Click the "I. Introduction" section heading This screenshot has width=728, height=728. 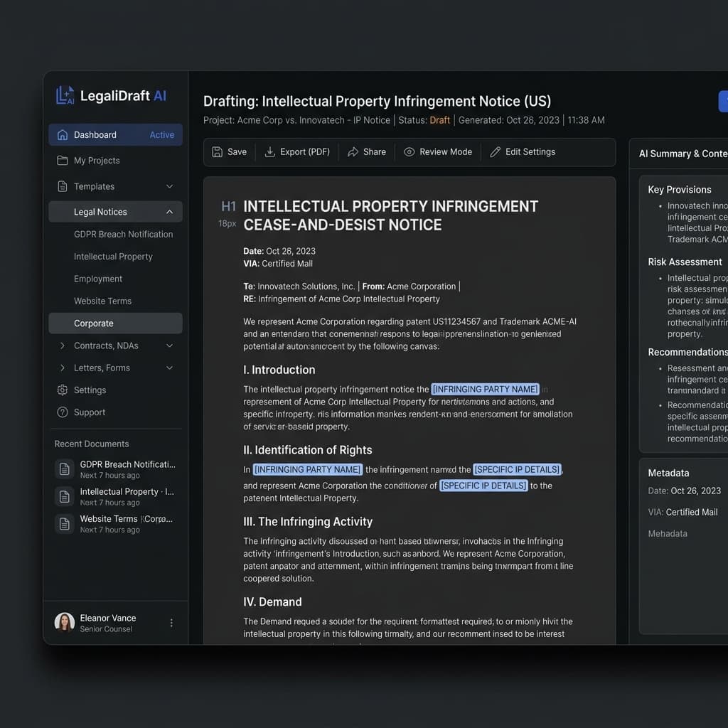pyautogui.click(x=279, y=370)
